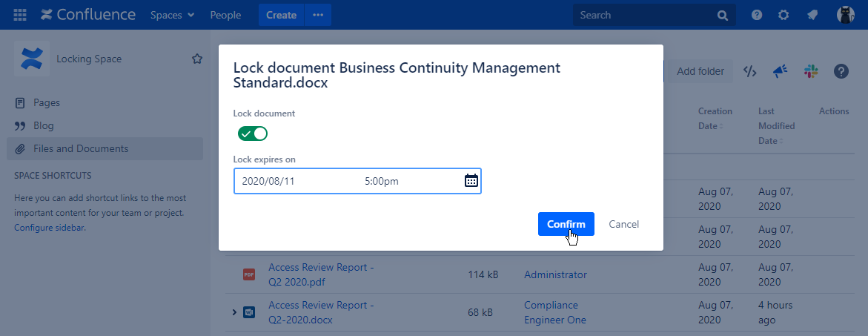
Task: Confirm the document lock
Action: coord(566,224)
